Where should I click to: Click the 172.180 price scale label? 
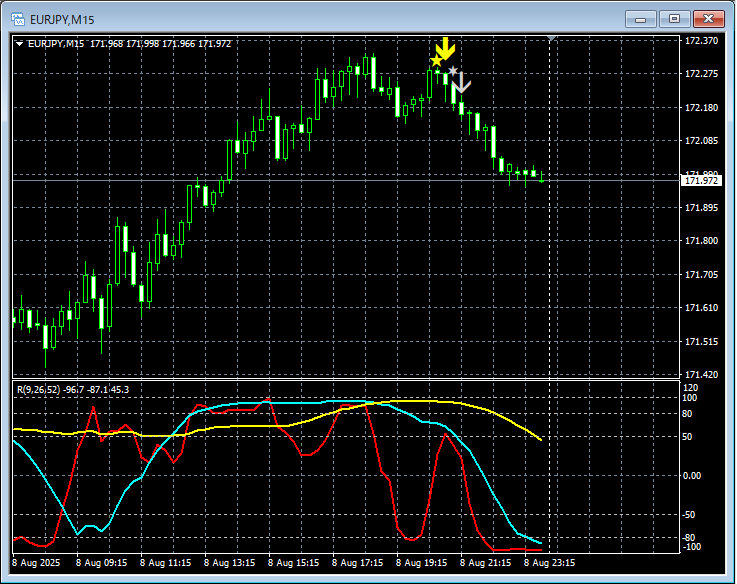[701, 108]
